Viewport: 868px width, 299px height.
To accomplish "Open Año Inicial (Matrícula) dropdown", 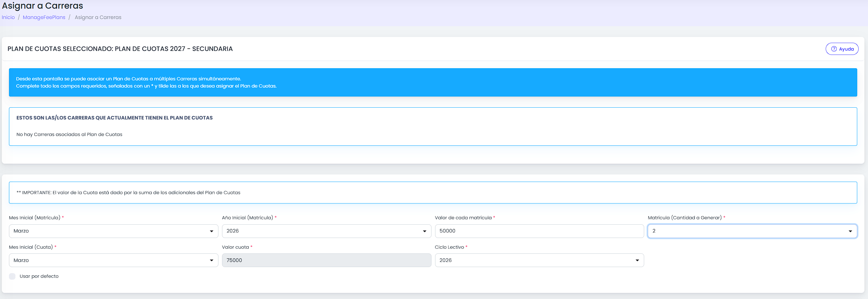I will pyautogui.click(x=326, y=231).
